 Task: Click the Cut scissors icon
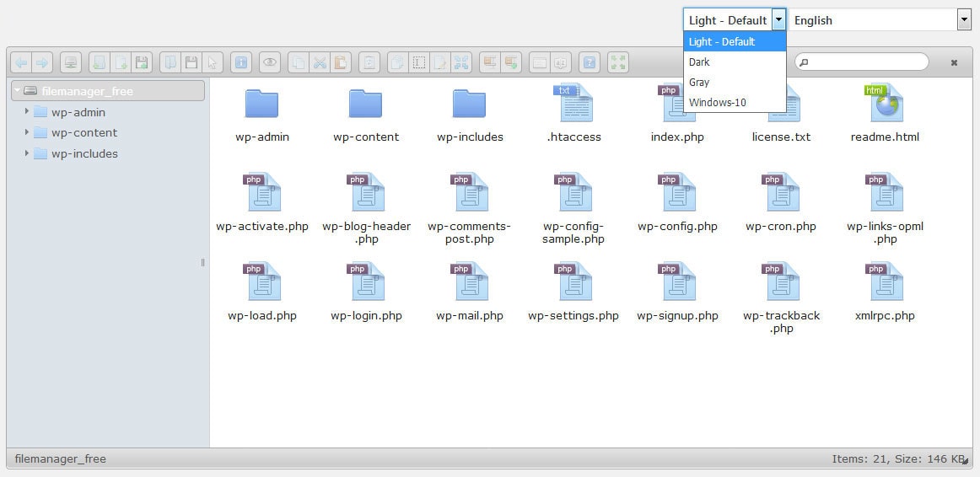click(319, 62)
